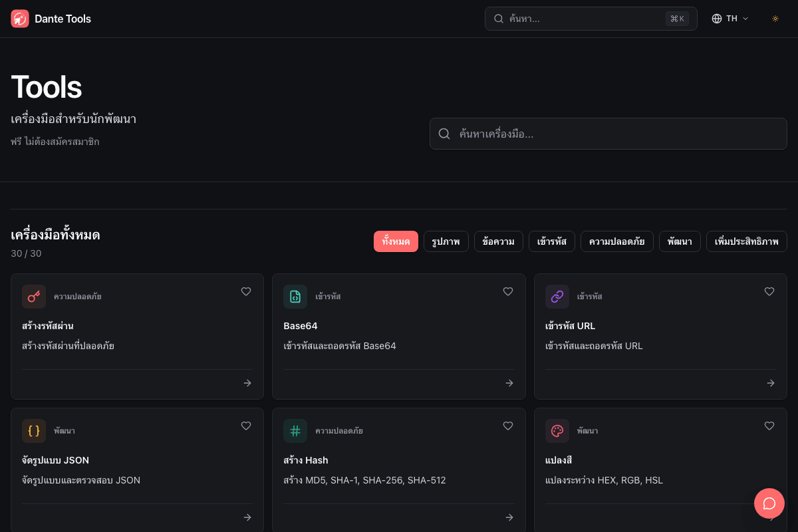Screen dimensions: 798x532
Task: Open the แปลงสี tool title
Action: 559,460
